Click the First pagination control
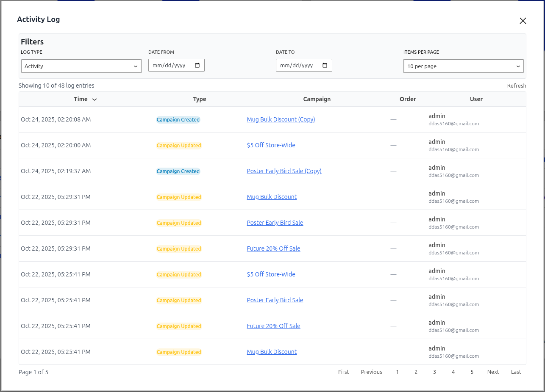 point(343,372)
